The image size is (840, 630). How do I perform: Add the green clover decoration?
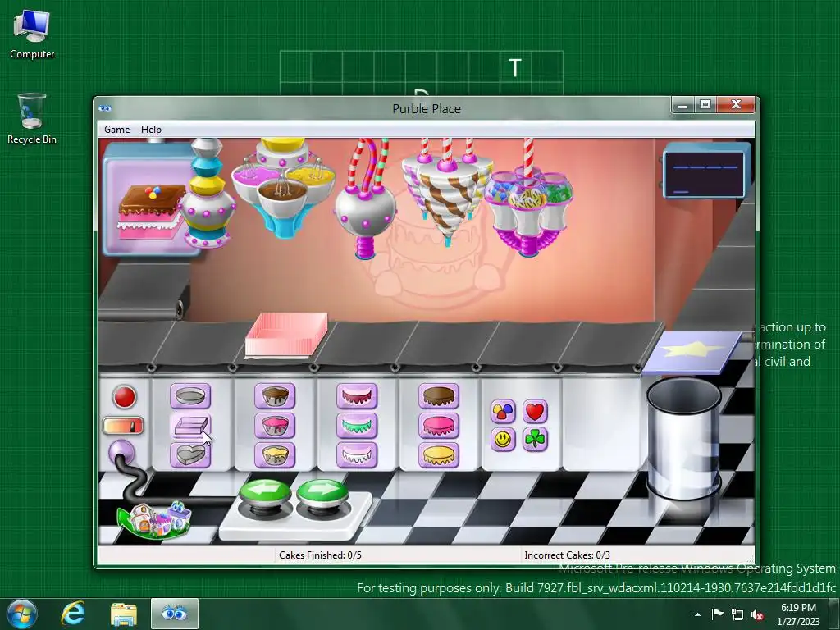(x=535, y=440)
